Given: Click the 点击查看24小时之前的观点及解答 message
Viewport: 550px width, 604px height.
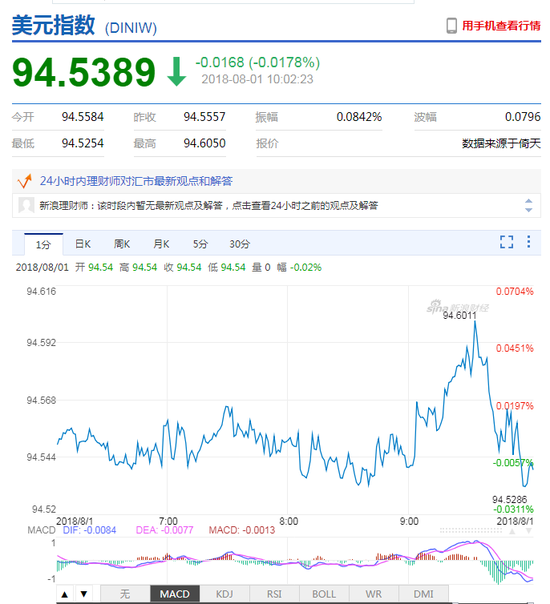Looking at the screenshot, I should click(304, 206).
